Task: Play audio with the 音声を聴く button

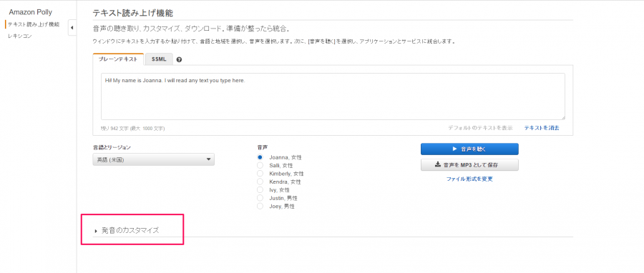Action: click(x=469, y=149)
